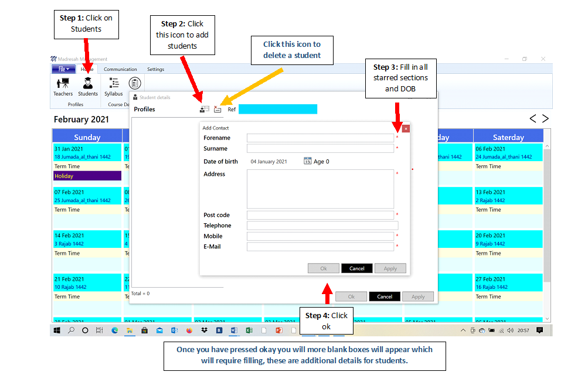
Task: Open the Syllabus icon
Action: click(x=114, y=86)
